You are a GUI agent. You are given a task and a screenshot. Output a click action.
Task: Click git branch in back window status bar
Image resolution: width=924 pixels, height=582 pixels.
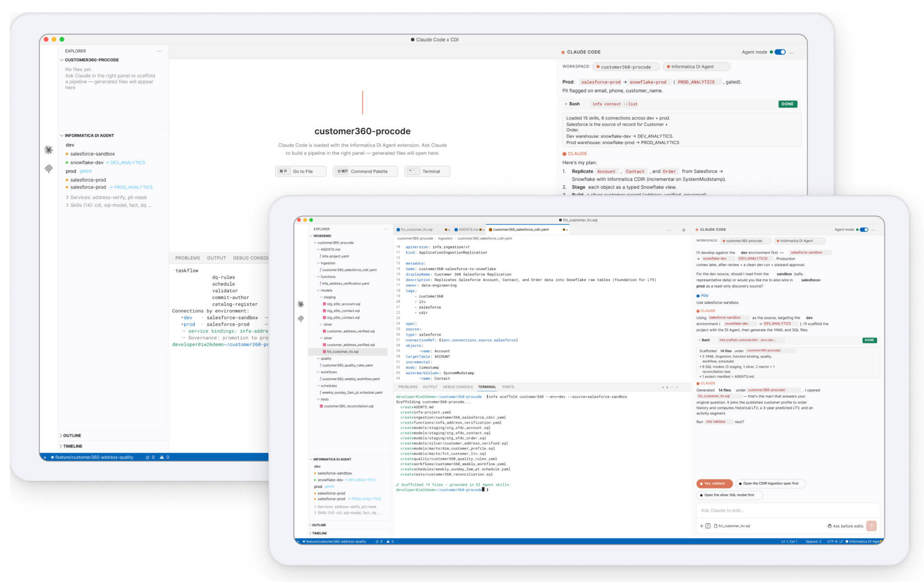point(92,457)
